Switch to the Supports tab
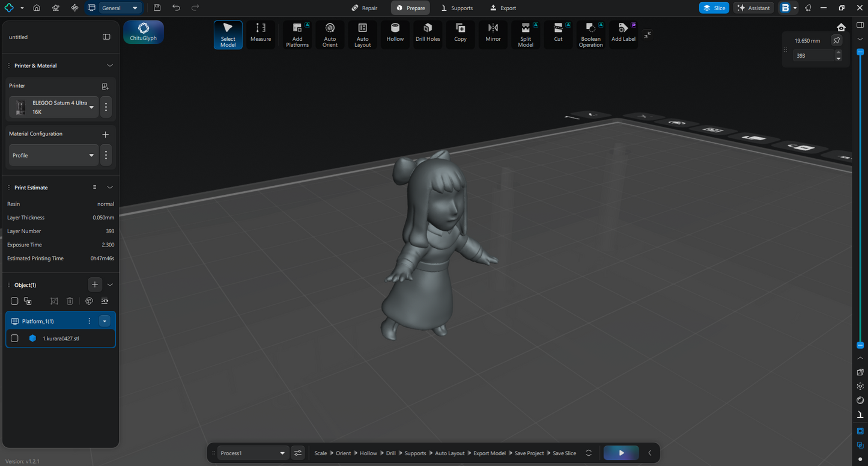This screenshot has width=868, height=466. click(x=457, y=8)
